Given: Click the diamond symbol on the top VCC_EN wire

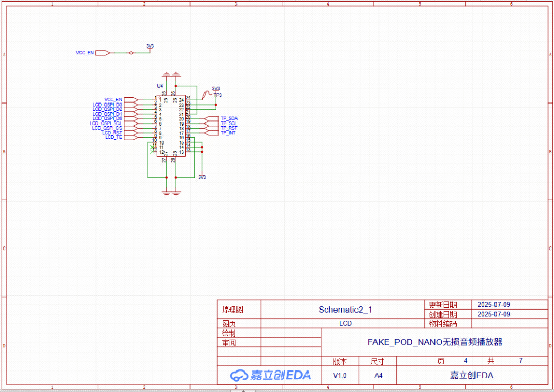Looking at the screenshot, I should pyautogui.click(x=131, y=53).
